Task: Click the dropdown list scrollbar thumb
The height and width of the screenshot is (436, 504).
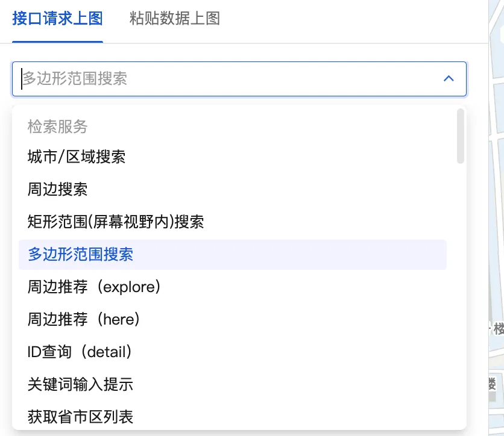Action: click(461, 136)
